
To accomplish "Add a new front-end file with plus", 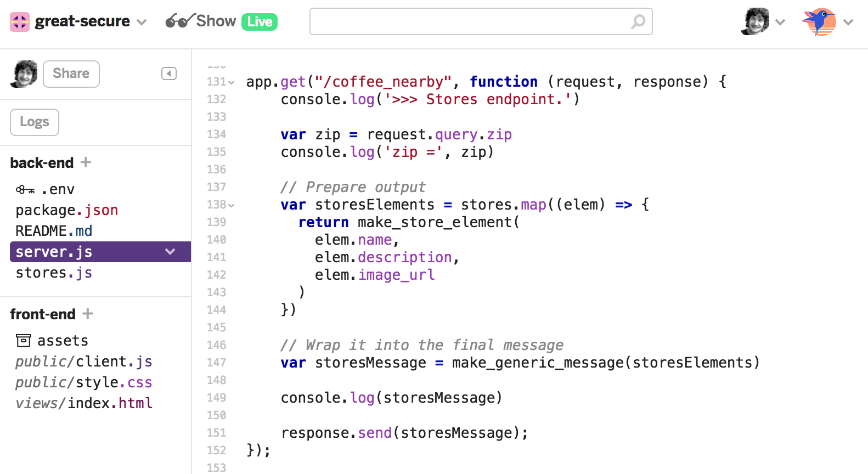I will click(x=88, y=313).
